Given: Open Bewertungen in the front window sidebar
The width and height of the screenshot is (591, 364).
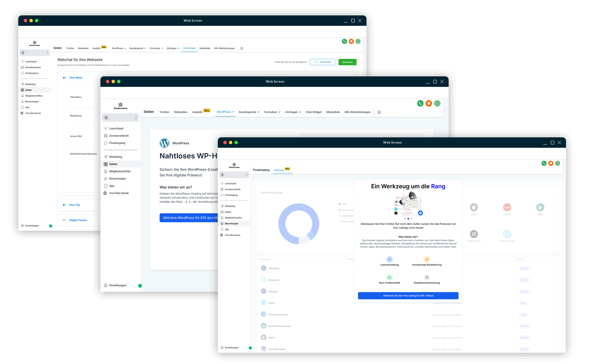Looking at the screenshot, I should [232, 224].
